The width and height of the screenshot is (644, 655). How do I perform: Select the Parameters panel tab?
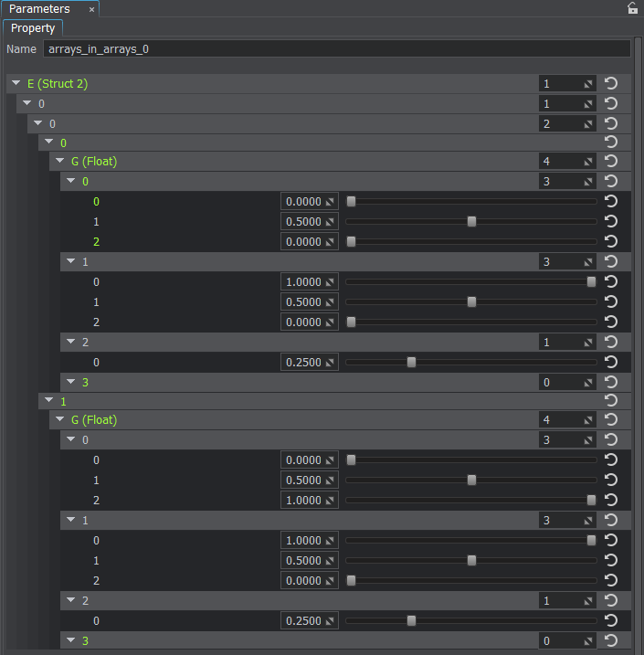[x=39, y=9]
